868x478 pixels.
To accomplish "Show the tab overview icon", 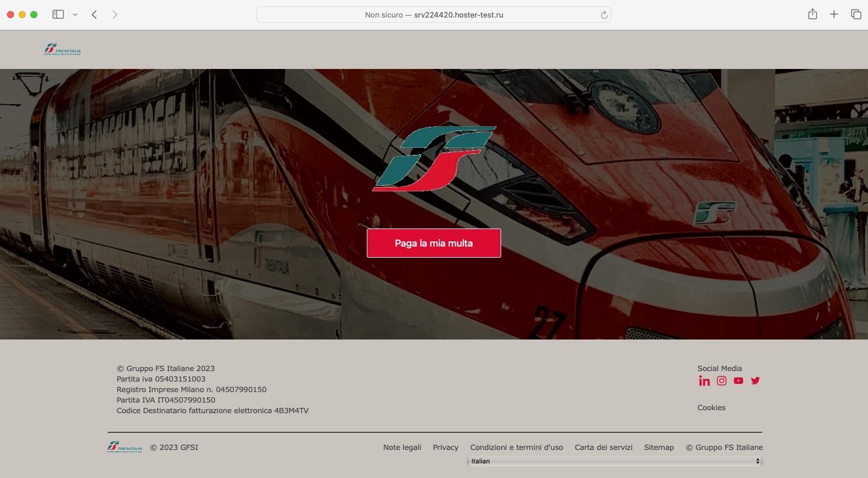I will 856,15.
